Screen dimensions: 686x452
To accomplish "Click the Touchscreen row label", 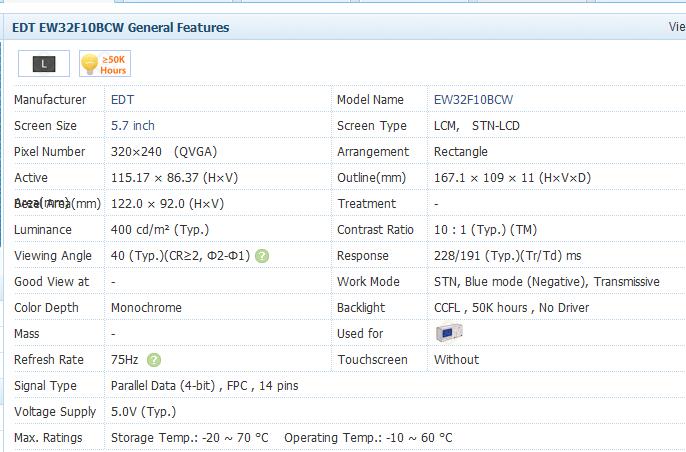I will (372, 360).
